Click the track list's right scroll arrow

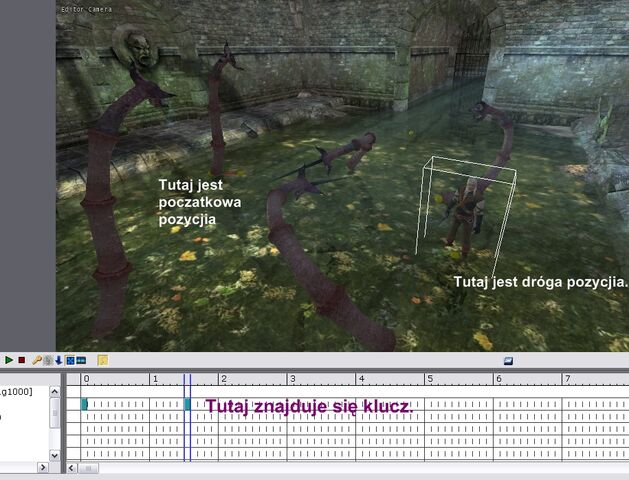43,468
